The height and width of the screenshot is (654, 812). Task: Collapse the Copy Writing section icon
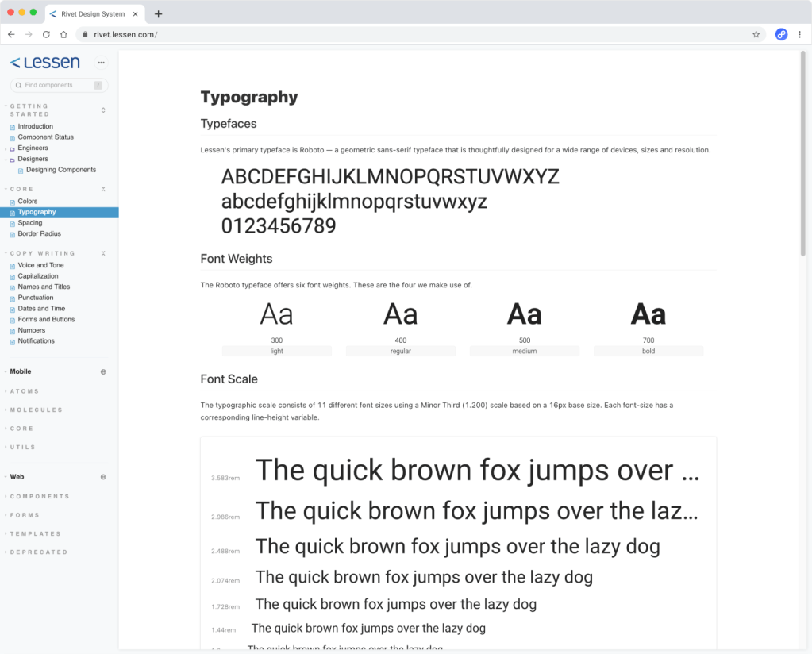(x=103, y=253)
